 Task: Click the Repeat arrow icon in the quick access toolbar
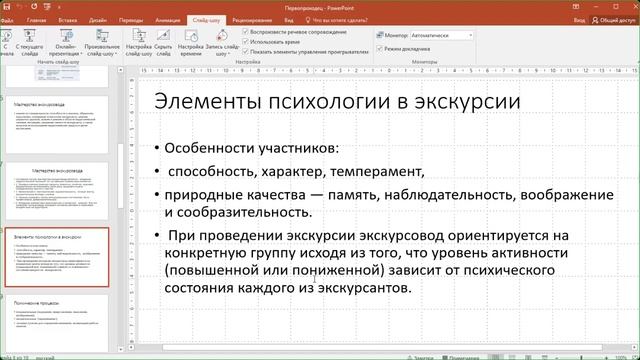pyautogui.click(x=34, y=7)
